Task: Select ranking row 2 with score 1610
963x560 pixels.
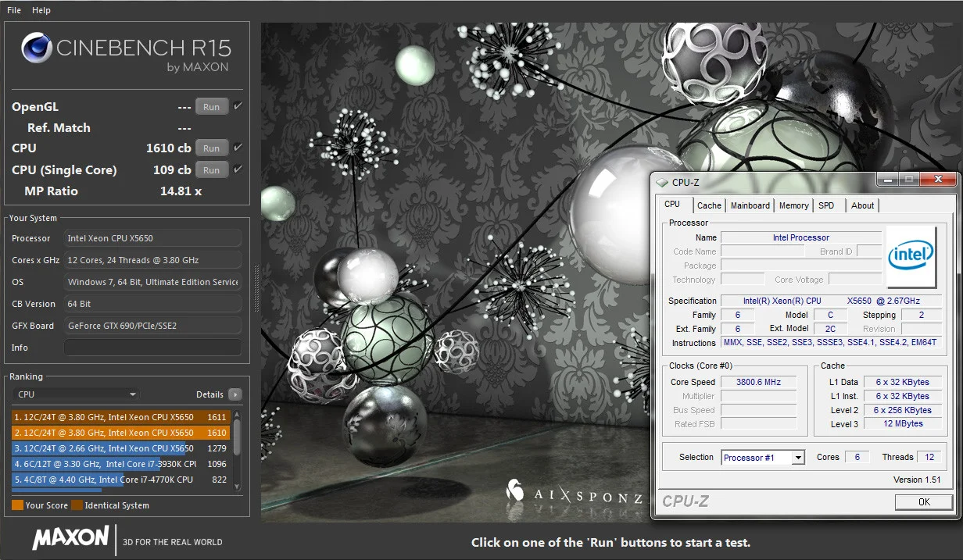Action: coord(120,433)
